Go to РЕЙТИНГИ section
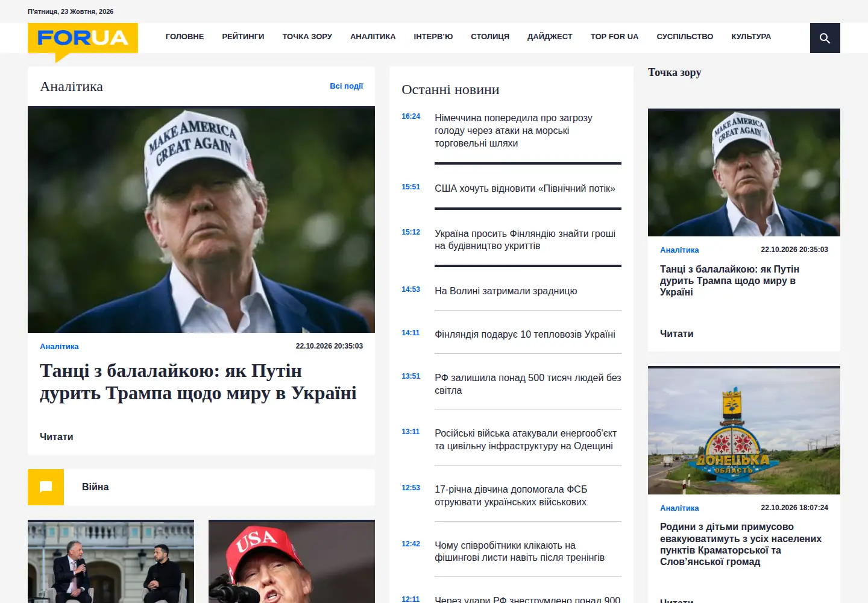 coord(243,37)
